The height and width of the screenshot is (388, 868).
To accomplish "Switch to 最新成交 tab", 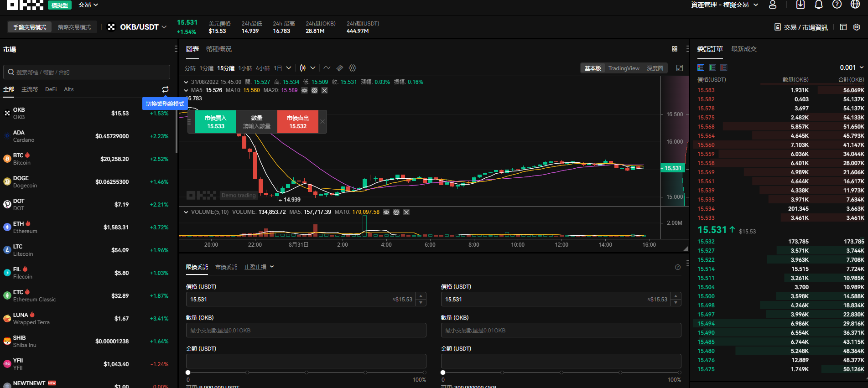I will point(744,49).
